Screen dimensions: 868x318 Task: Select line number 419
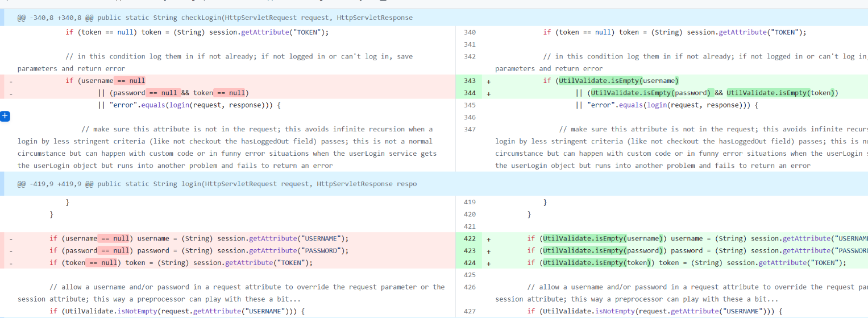470,202
